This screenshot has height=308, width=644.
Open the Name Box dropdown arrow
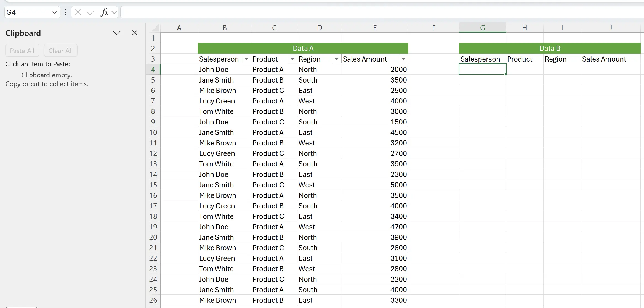click(54, 12)
